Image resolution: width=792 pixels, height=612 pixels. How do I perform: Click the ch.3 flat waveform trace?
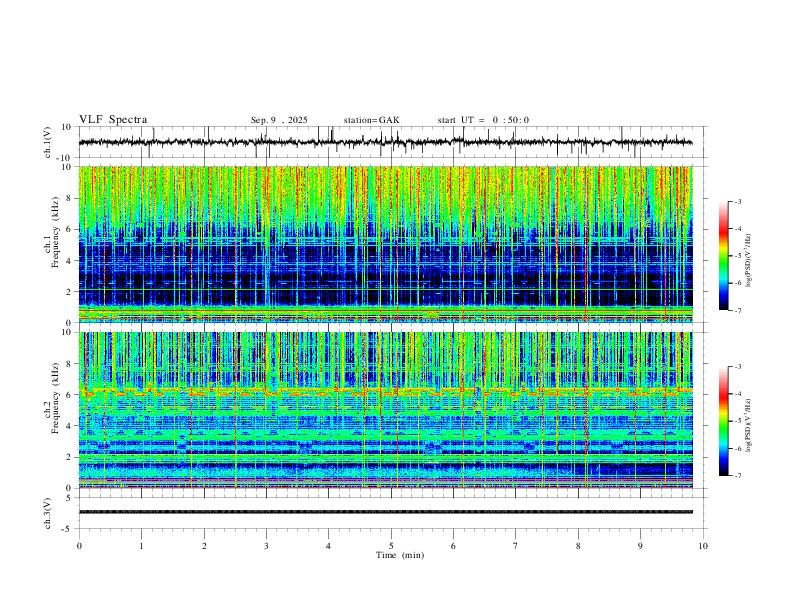tap(385, 512)
